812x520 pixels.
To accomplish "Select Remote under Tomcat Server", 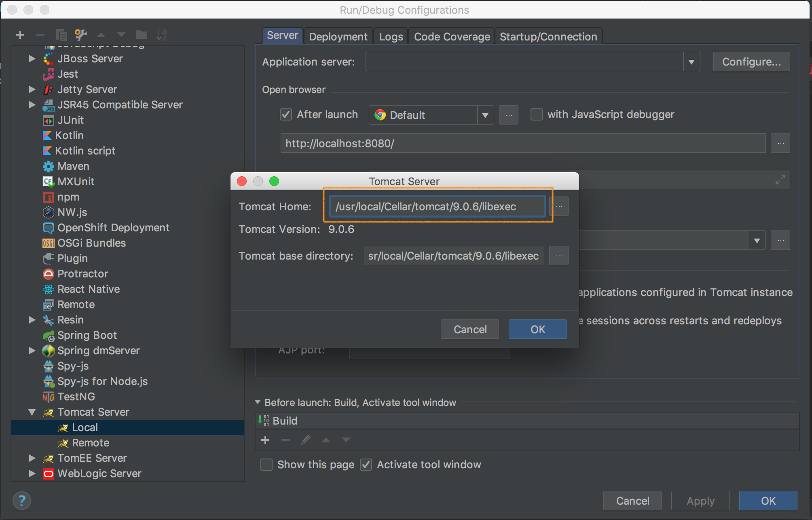I will click(x=90, y=443).
